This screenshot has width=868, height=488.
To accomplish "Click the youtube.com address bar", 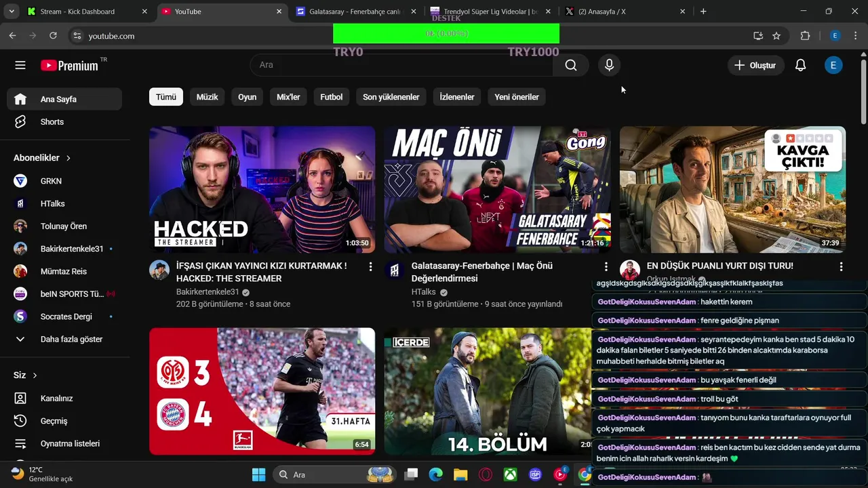I will pos(407,36).
